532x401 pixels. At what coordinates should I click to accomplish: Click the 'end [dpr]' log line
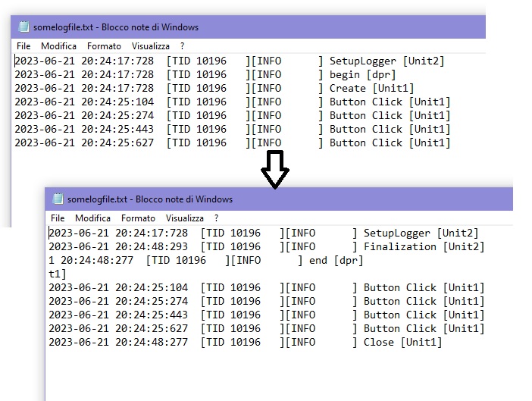point(206,261)
